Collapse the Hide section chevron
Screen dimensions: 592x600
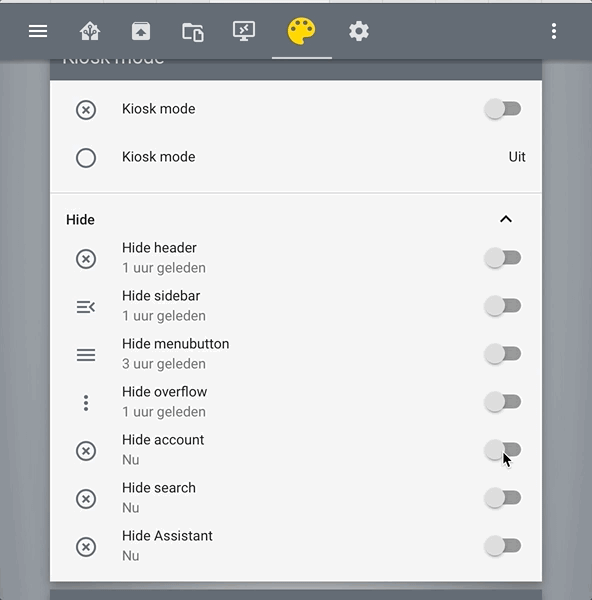(506, 219)
